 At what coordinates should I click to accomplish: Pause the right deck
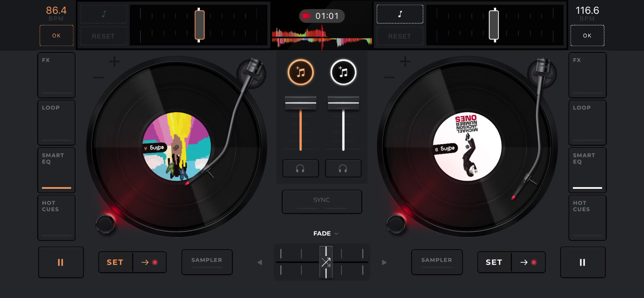[583, 262]
